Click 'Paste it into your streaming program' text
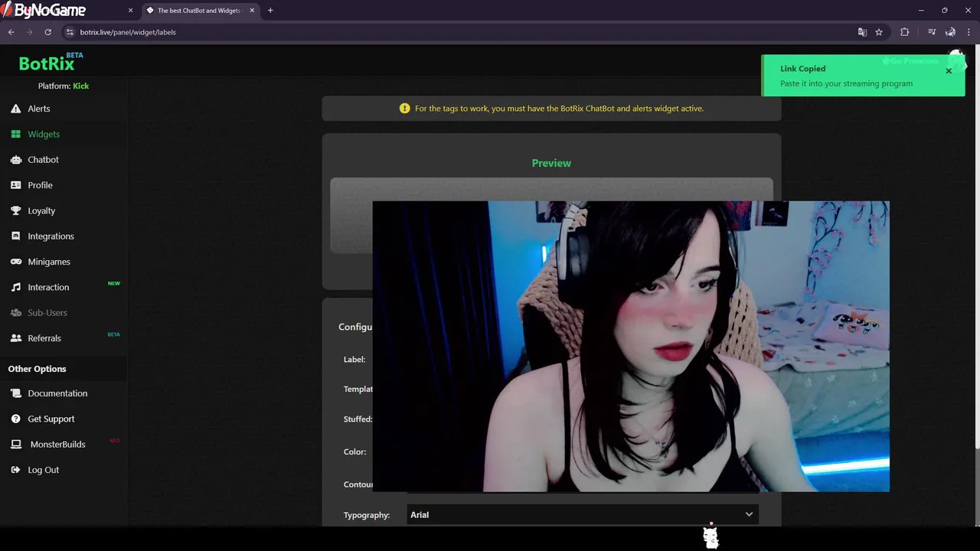 846,83
